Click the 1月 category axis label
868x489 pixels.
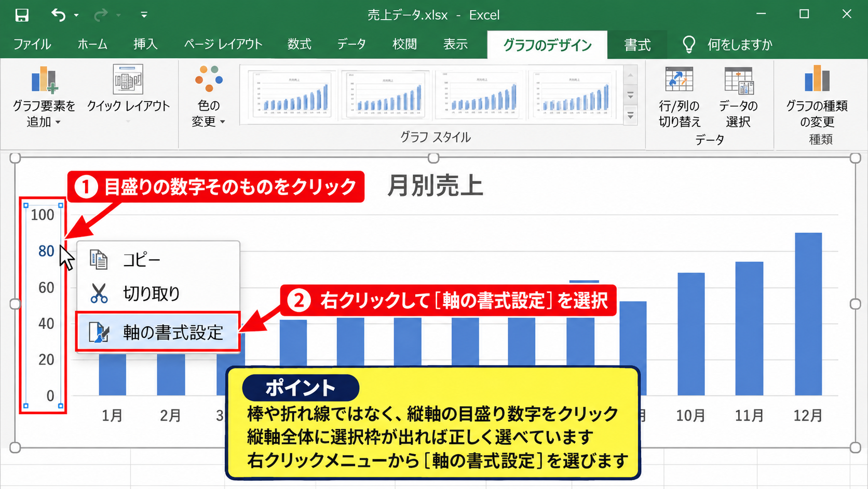point(112,415)
